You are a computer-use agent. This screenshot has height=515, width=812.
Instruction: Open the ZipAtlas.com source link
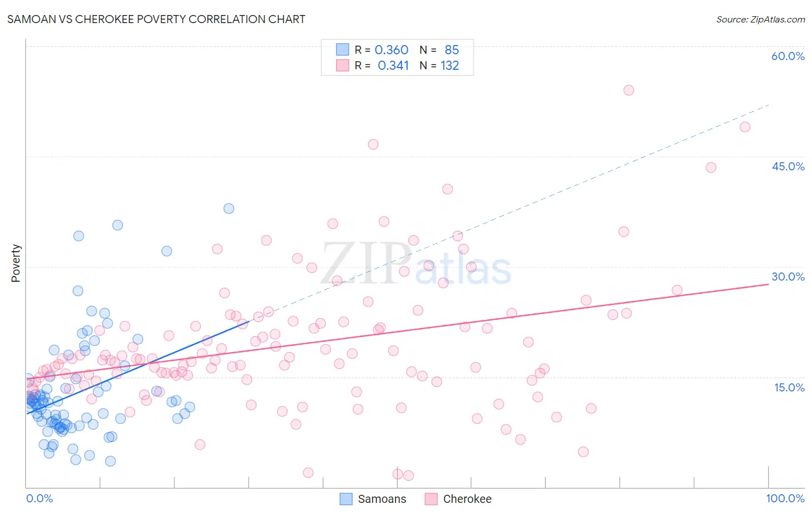coord(761,19)
